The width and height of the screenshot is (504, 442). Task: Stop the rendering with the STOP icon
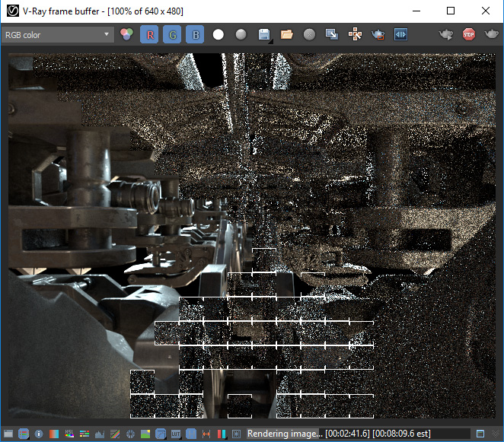point(469,34)
